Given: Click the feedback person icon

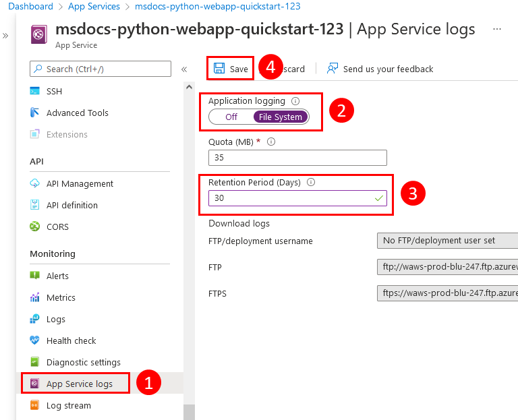Looking at the screenshot, I should [333, 68].
